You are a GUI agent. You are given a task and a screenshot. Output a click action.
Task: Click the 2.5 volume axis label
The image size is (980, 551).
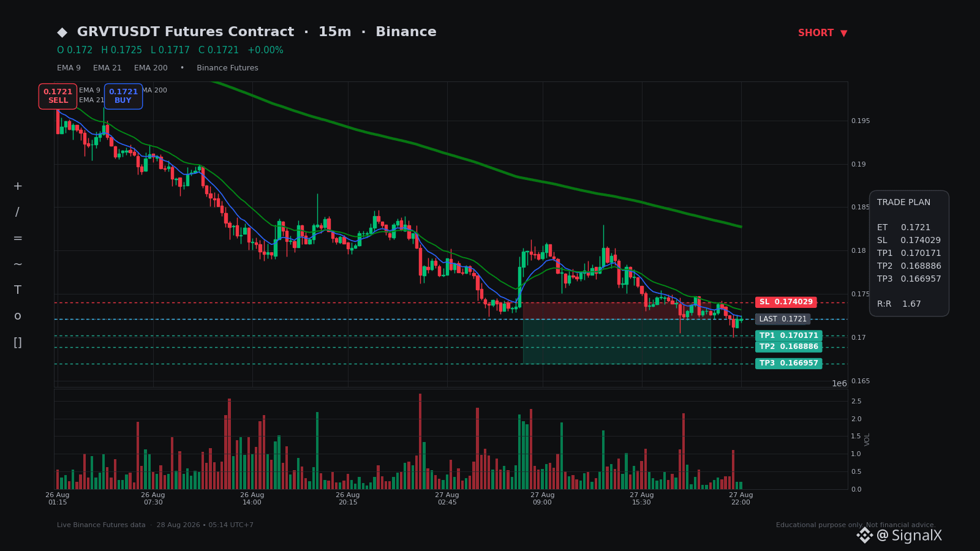pyautogui.click(x=856, y=402)
